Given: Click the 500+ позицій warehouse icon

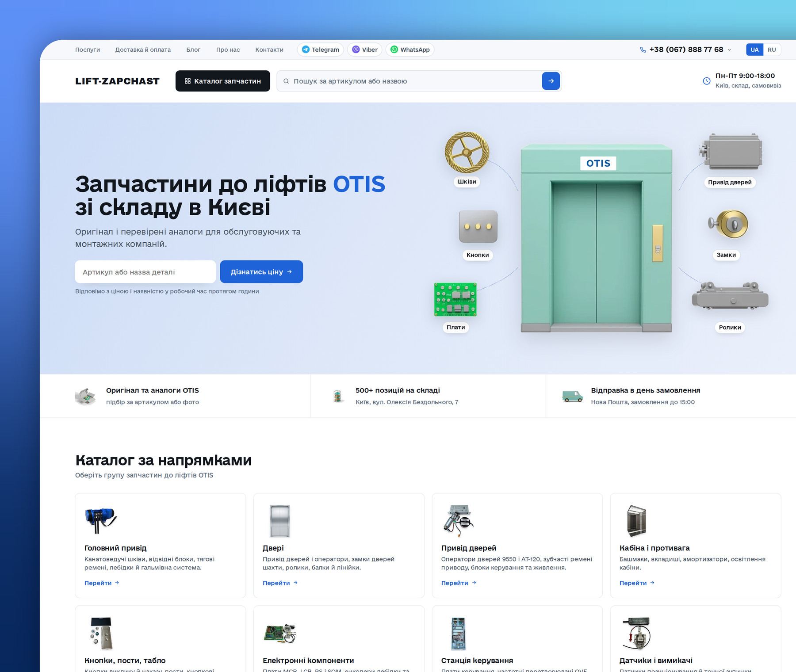Looking at the screenshot, I should 338,396.
